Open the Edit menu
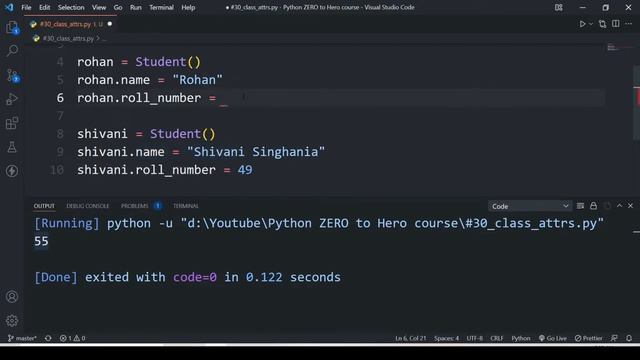Image resolution: width=640 pixels, height=360 pixels. pos(44,7)
